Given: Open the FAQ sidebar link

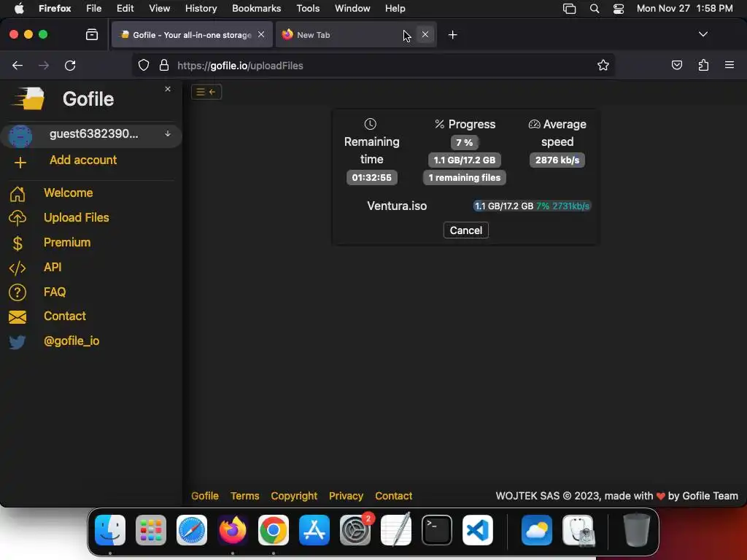Looking at the screenshot, I should coord(55,292).
